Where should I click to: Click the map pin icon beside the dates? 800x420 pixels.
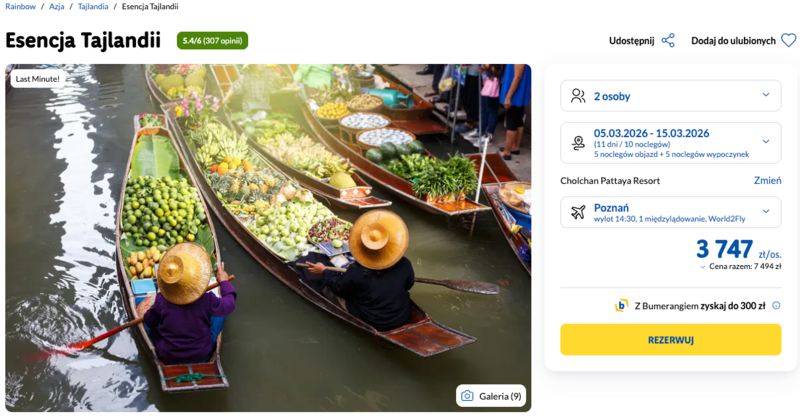tap(578, 143)
